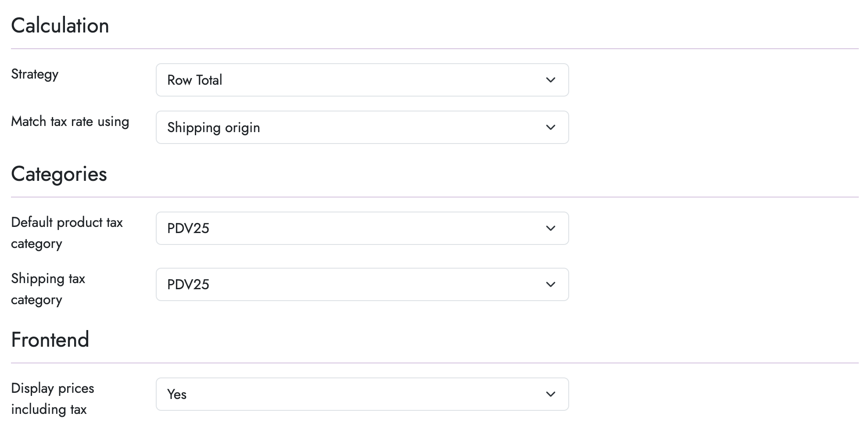This screenshot has width=868, height=431.
Task: Click "PDV25" in Shipping tax category
Action: click(189, 284)
